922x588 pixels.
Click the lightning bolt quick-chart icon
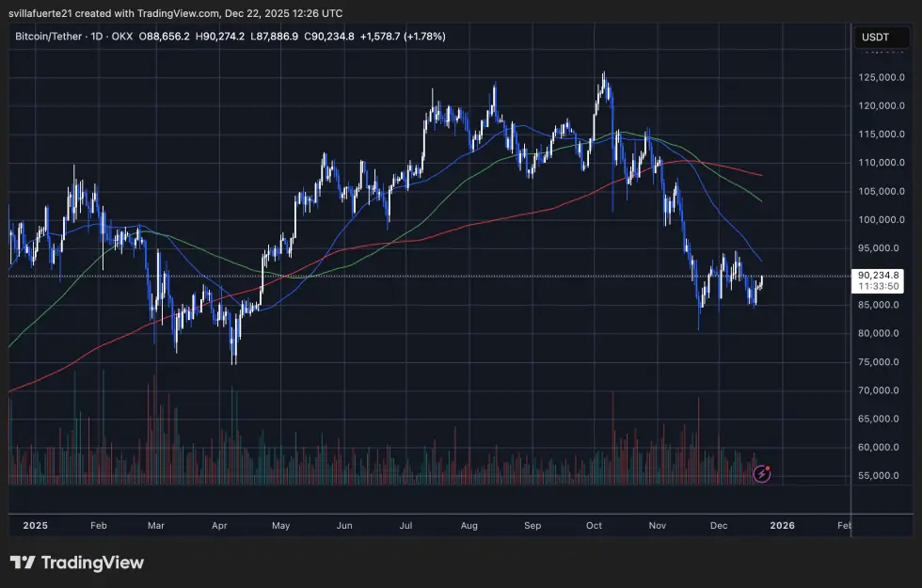[761, 473]
